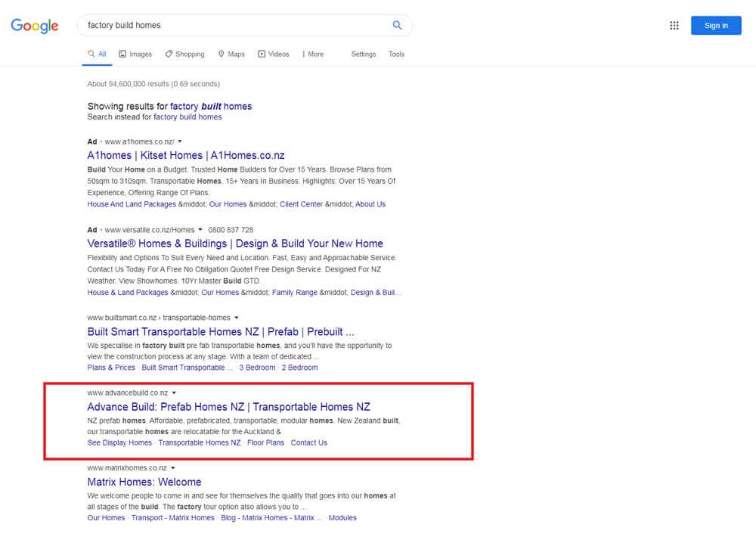This screenshot has width=756, height=540.
Task: Open the Videos tab
Action: 273,54
